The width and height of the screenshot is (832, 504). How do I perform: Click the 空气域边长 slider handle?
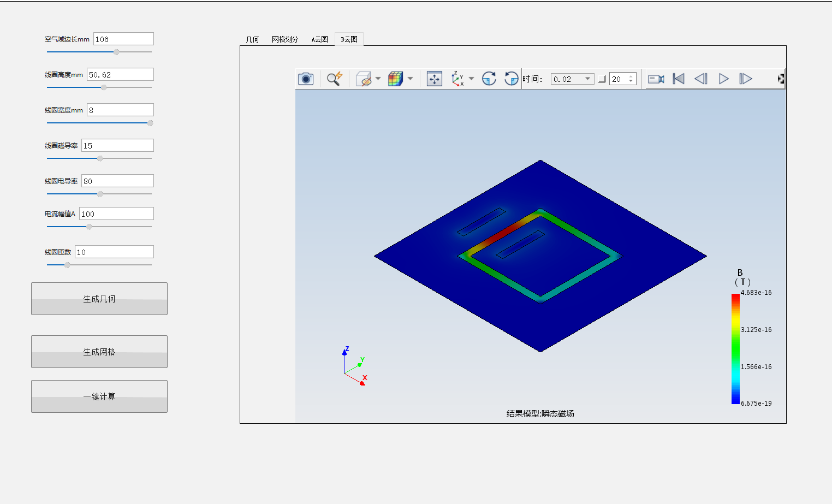click(116, 52)
